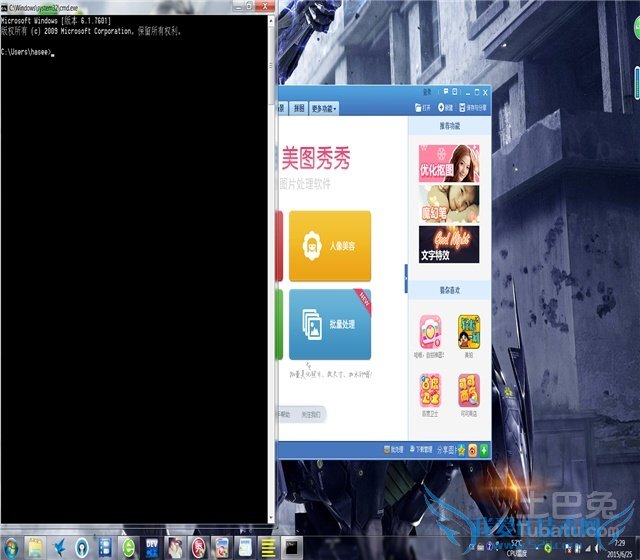The image size is (640, 560).
Task: Click the green 美拍 game app icon
Action: point(469,332)
